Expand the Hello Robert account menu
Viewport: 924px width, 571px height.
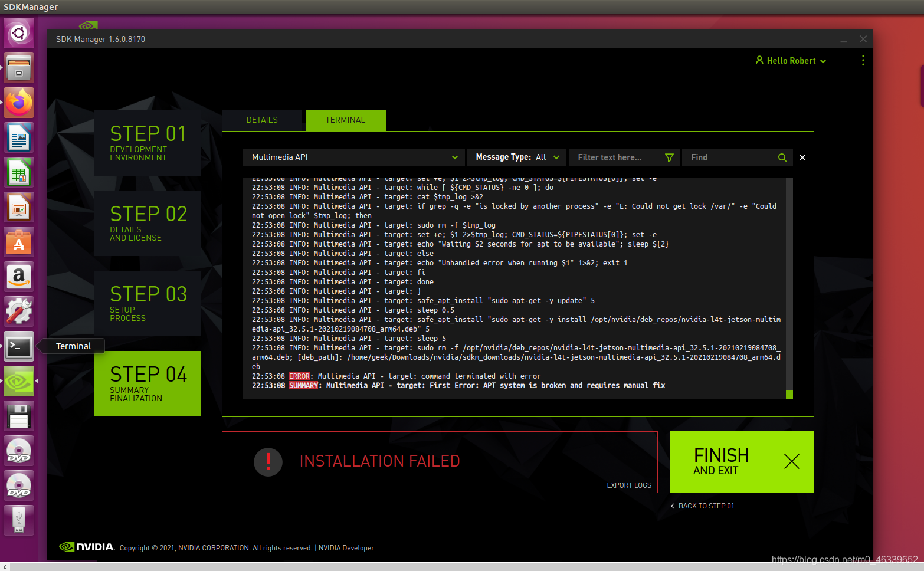tap(791, 61)
